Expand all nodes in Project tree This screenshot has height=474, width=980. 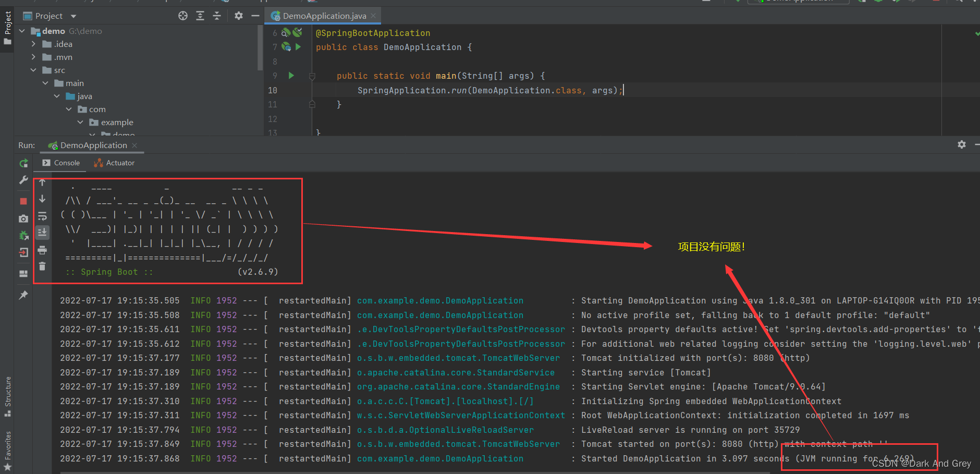click(x=200, y=16)
